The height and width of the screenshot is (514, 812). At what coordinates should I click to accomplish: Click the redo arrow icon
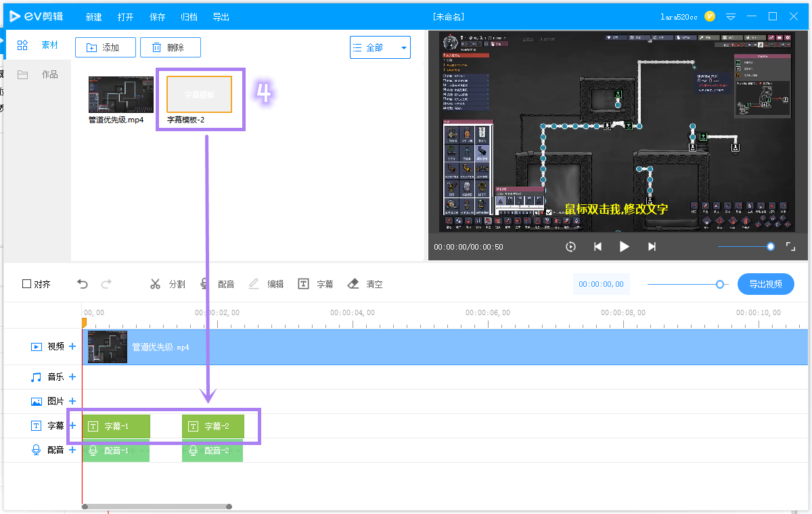click(106, 284)
